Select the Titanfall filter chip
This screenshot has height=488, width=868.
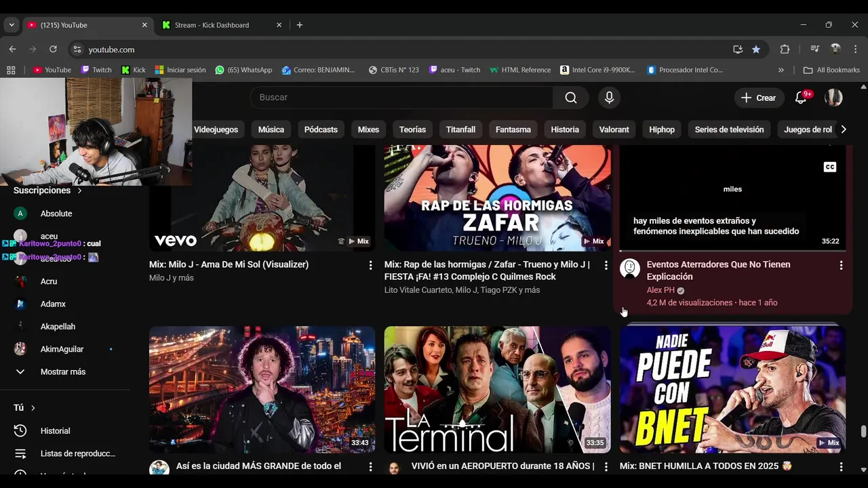point(460,129)
